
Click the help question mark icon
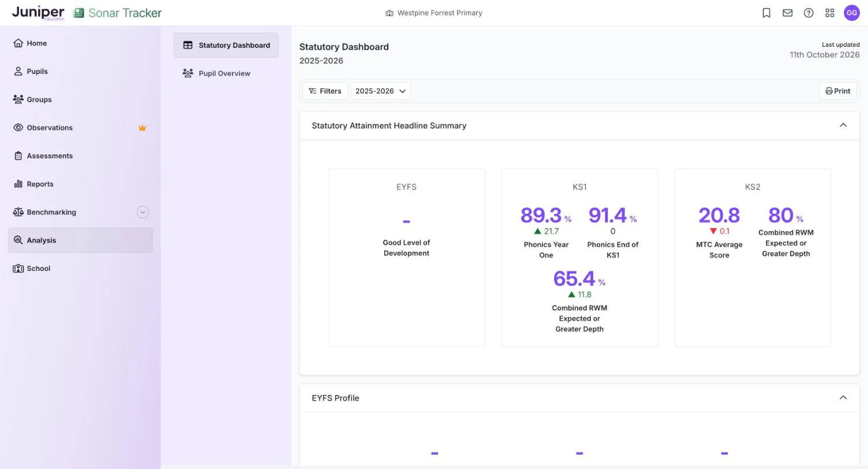[809, 13]
